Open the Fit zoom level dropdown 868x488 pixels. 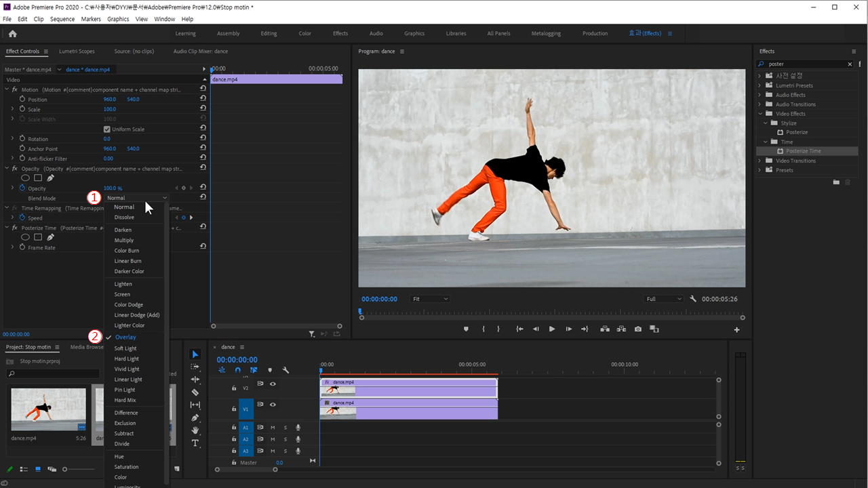(x=430, y=299)
